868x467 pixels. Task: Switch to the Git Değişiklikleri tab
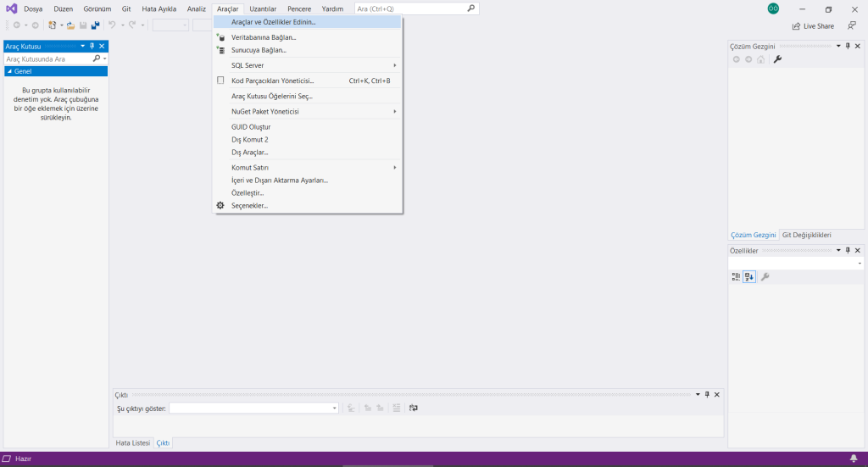click(x=806, y=235)
